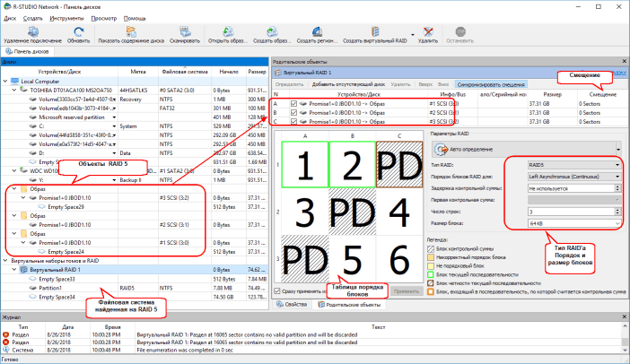Open Создать виртуальный RAID dropdown arrow

click(x=413, y=34)
